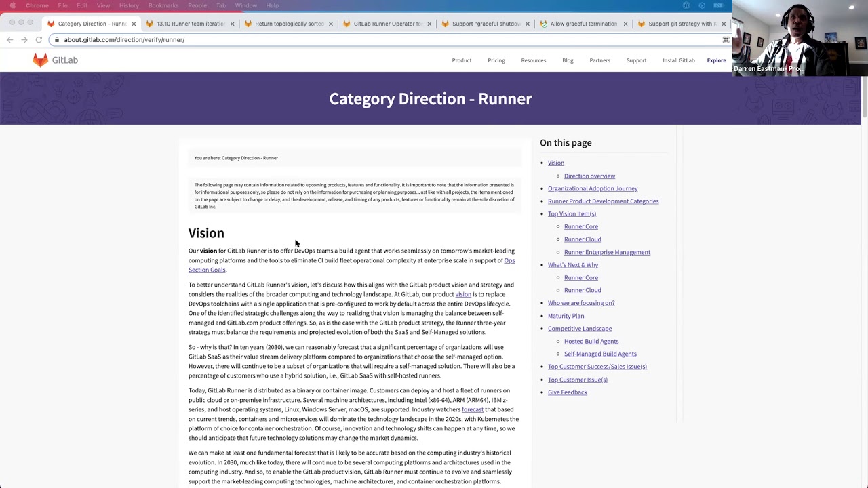
Task: Click Give Feedback in sidebar
Action: 568,392
